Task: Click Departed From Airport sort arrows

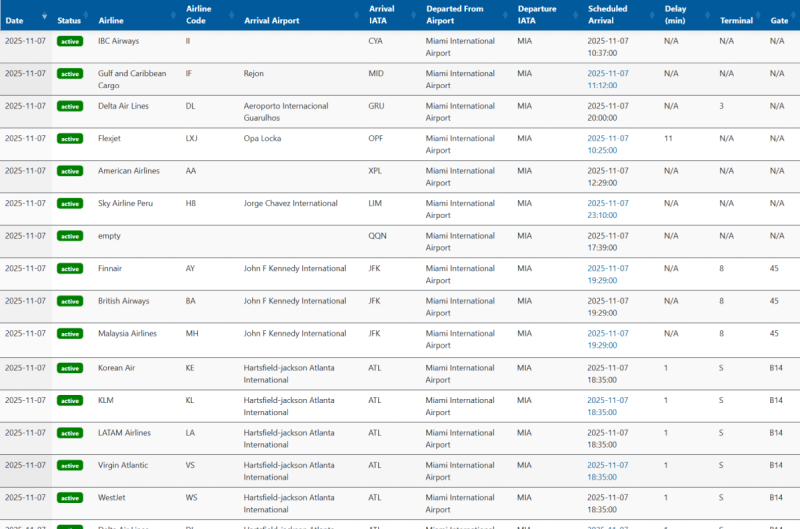Action: pyautogui.click(x=506, y=15)
